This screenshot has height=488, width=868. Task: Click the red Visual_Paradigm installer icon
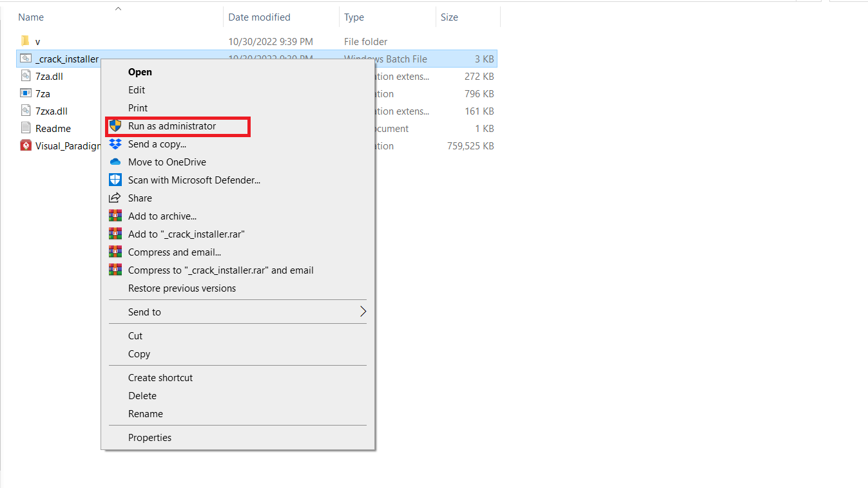[x=26, y=145]
